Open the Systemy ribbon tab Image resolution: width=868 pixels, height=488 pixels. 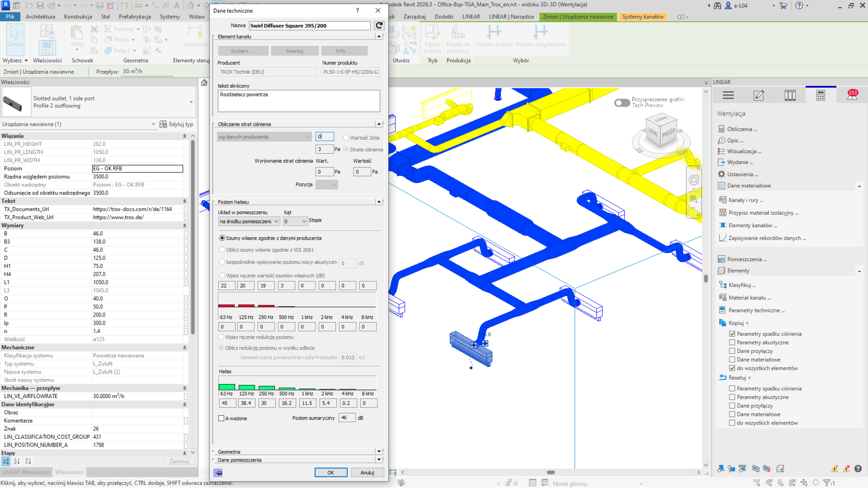[x=169, y=17]
